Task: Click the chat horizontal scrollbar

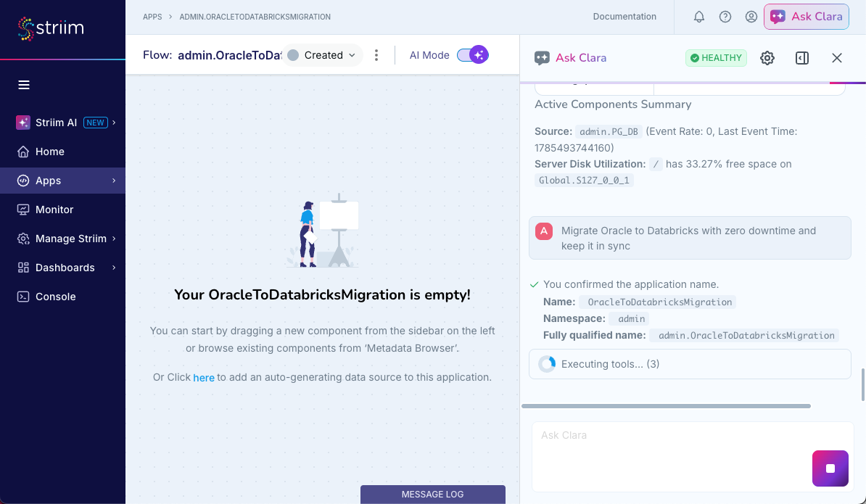Action: coord(666,406)
